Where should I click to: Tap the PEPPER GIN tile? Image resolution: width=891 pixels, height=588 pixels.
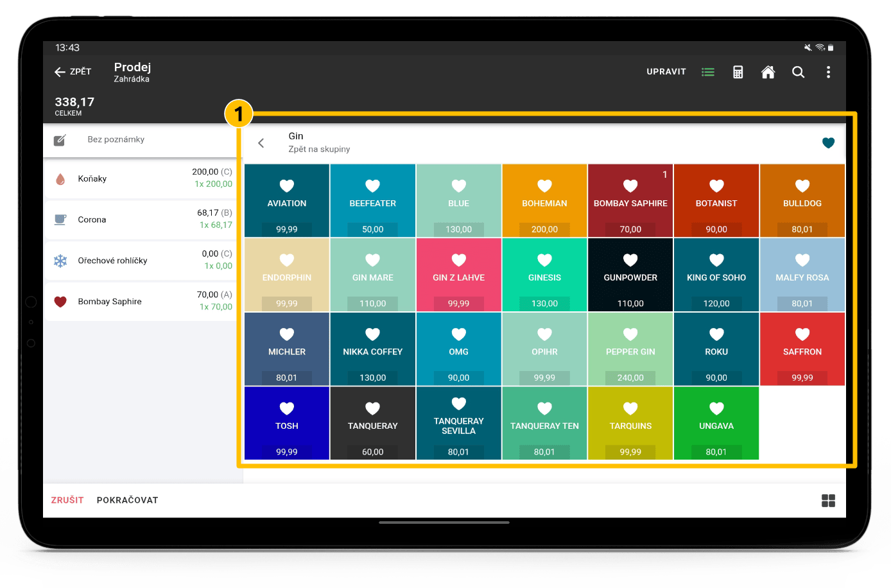coord(630,349)
